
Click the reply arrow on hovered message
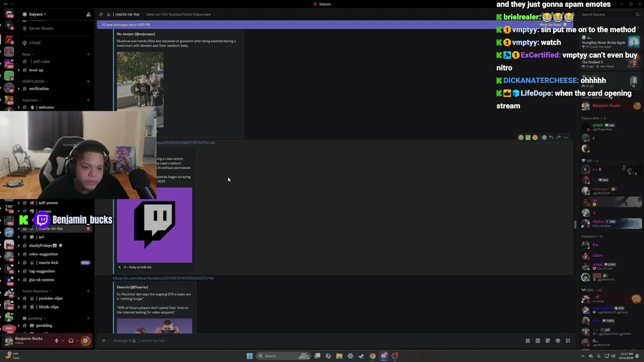551,137
